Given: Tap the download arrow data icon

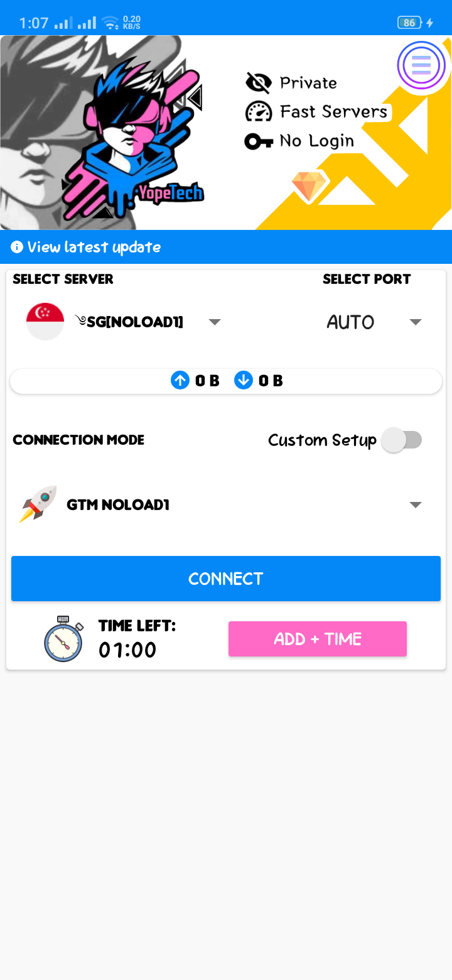Looking at the screenshot, I should click(244, 380).
